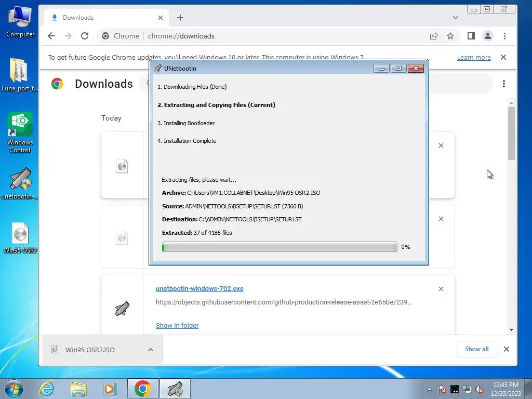
Task: Click the Chrome forward arrow
Action: tap(68, 36)
